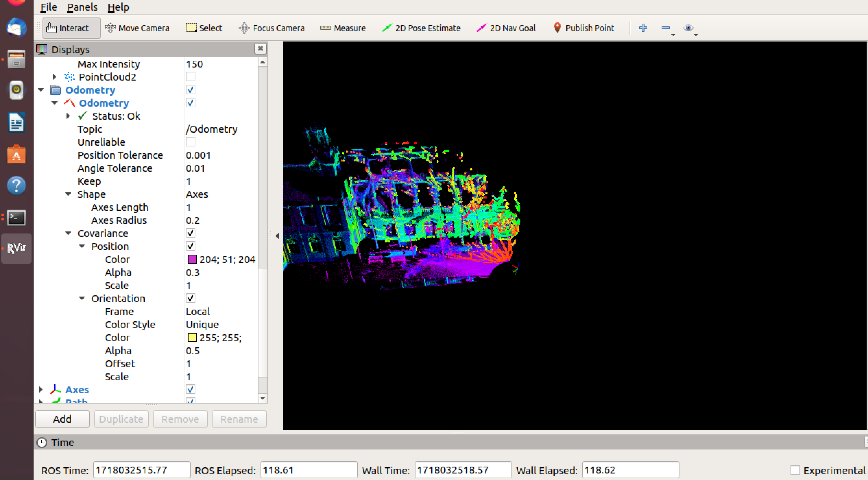868x480 pixels.
Task: Toggle the Unreliable checkbox
Action: coord(191,142)
